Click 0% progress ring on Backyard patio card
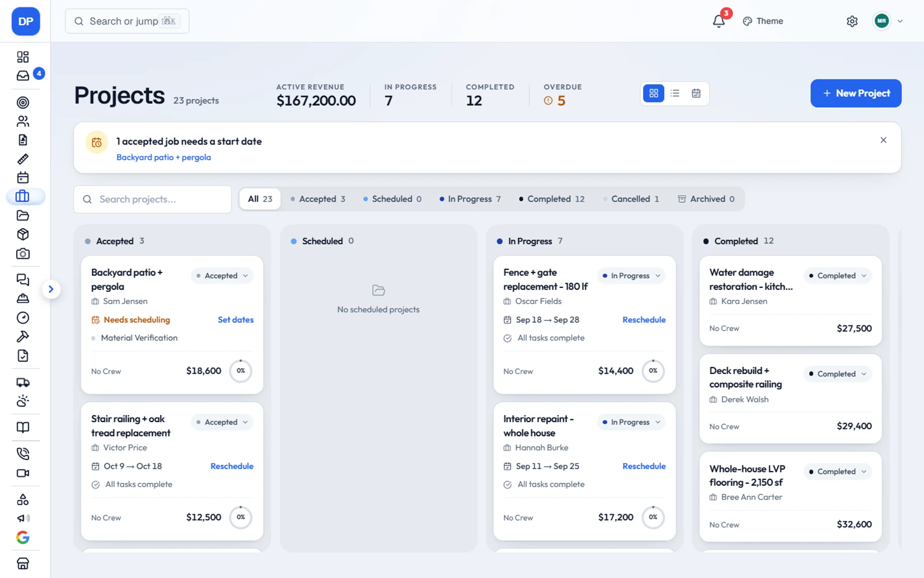 point(241,371)
